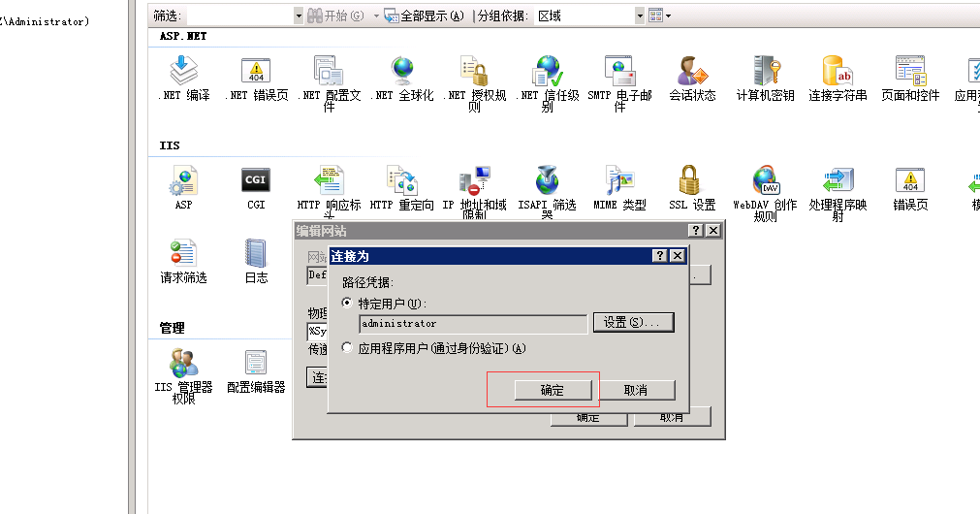Screen dimensions: 980x514
Task: Open the .NET 错误页 icon
Action: coord(256,70)
